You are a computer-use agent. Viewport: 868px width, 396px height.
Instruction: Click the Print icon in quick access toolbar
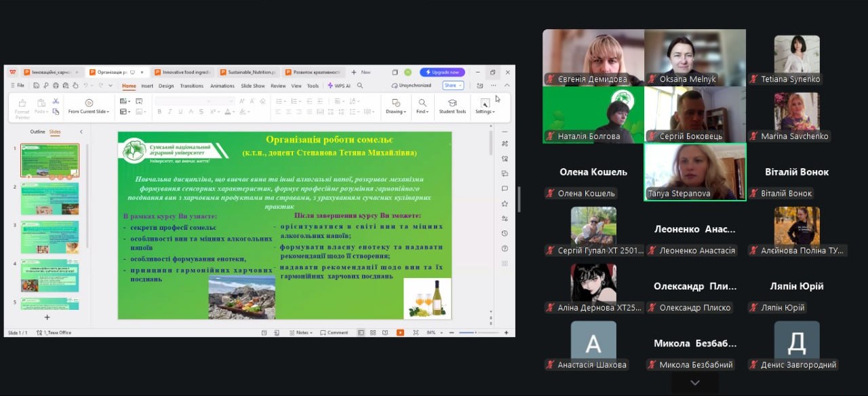click(55, 85)
